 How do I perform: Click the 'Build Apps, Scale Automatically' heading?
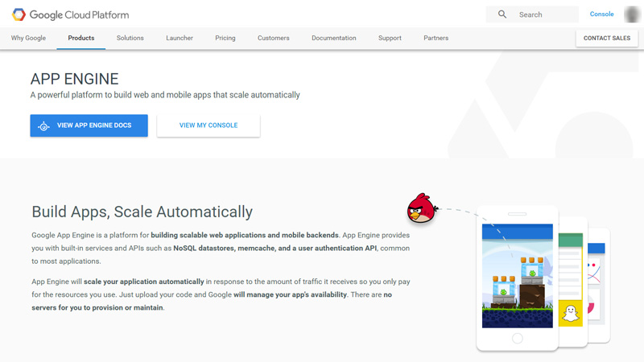pos(142,212)
